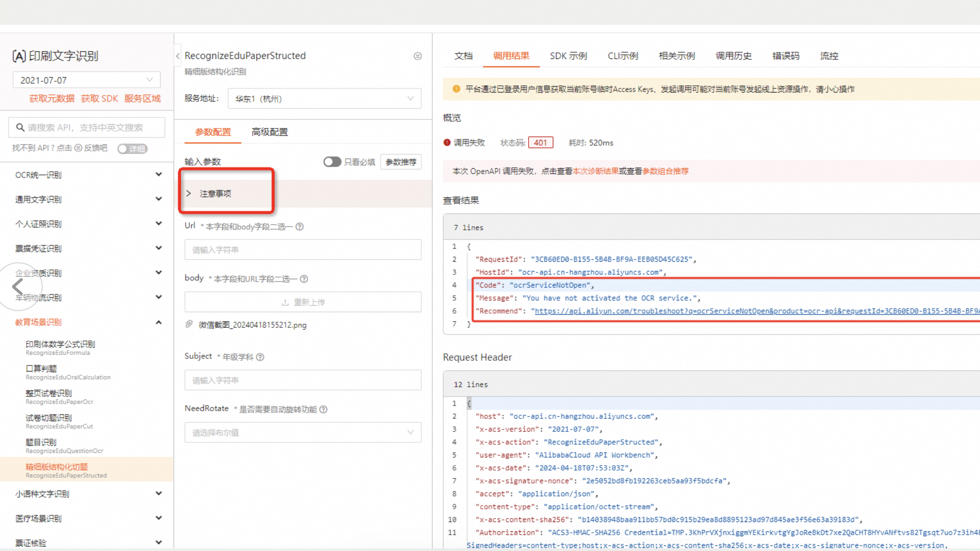This screenshot has height=551, width=980.
Task: Open the Recommend troubleshoot URL in result
Action: [757, 311]
